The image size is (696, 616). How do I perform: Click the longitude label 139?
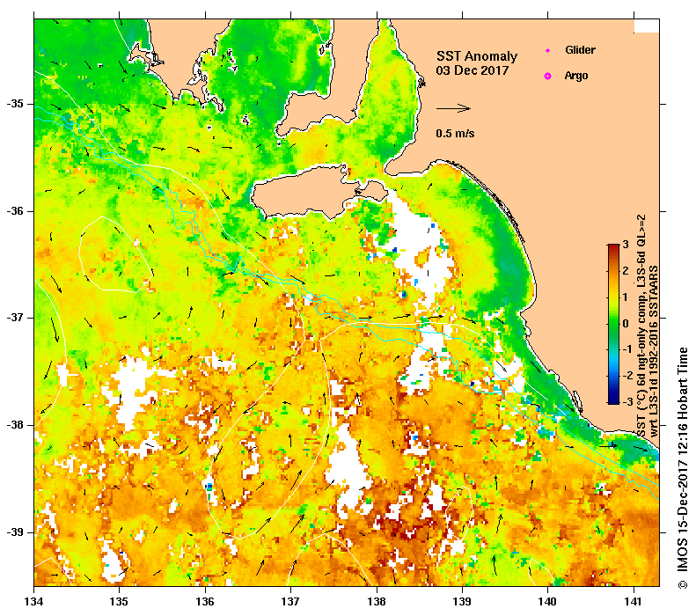(463, 602)
